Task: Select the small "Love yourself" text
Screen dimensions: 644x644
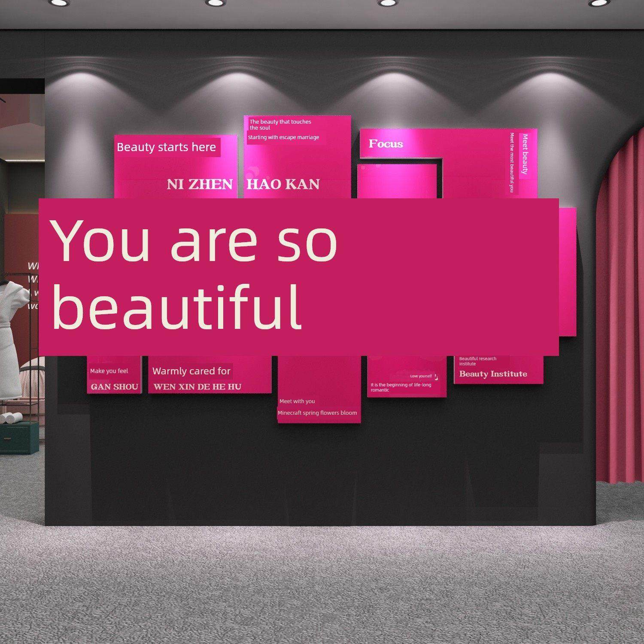Action: (421, 376)
